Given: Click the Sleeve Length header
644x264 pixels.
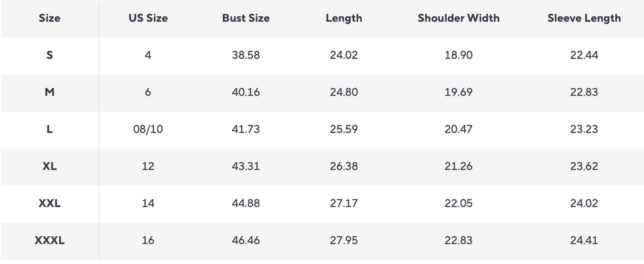Looking at the screenshot, I should [584, 18].
